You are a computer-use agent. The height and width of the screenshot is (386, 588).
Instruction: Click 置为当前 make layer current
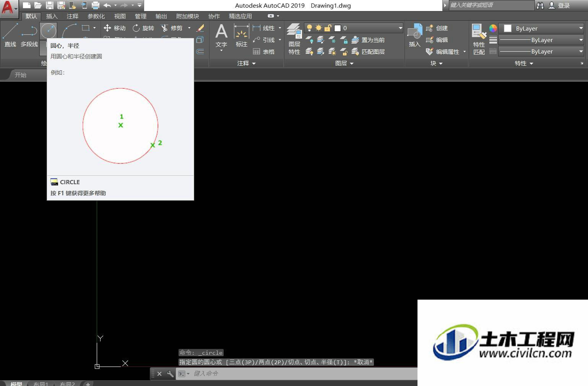click(x=368, y=40)
